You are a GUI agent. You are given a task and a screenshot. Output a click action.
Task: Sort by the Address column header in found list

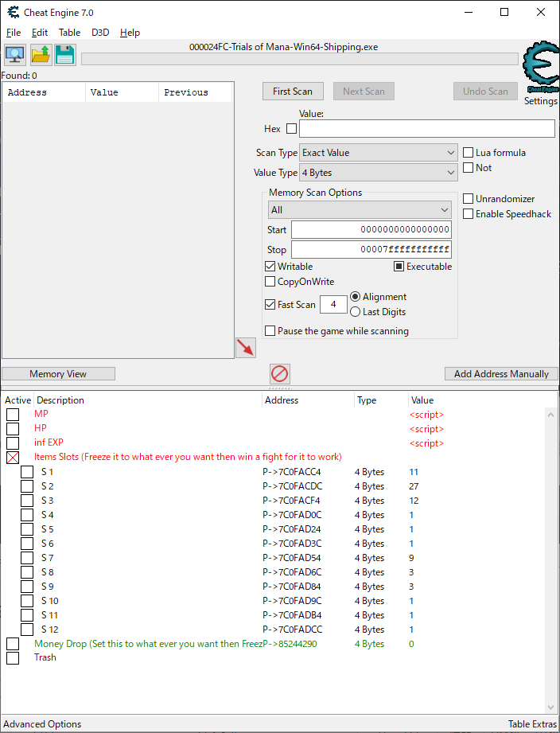pos(44,92)
